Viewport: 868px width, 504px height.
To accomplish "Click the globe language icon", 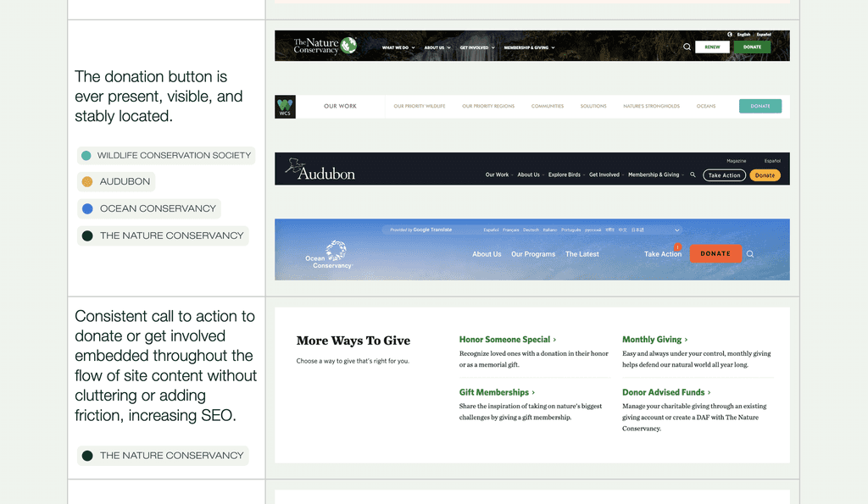I will click(730, 34).
